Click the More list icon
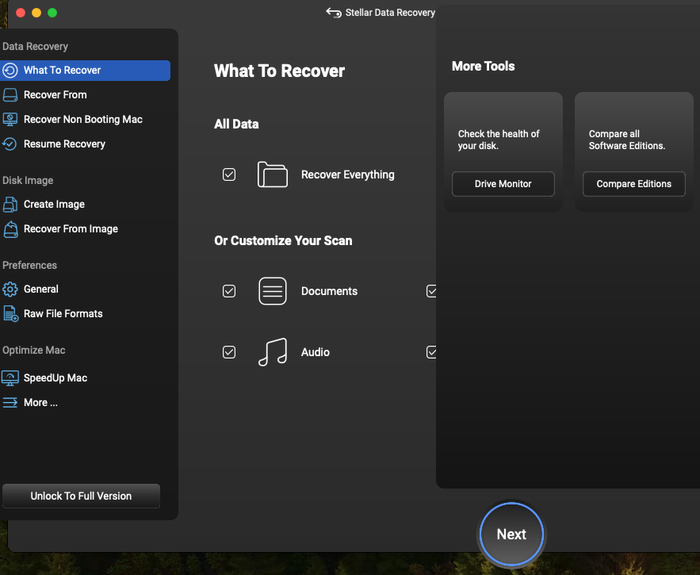700x575 pixels. [x=10, y=403]
